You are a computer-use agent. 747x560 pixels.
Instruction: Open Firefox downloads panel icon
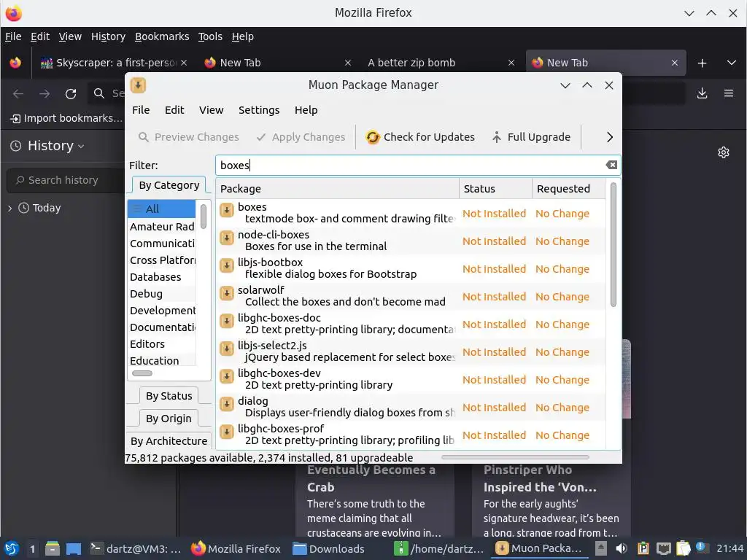(x=702, y=93)
